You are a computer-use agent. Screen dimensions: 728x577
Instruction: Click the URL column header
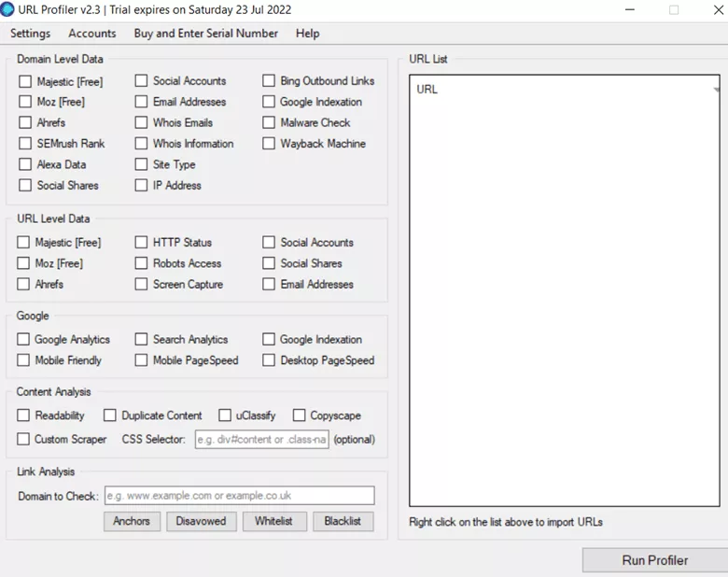[x=427, y=90]
